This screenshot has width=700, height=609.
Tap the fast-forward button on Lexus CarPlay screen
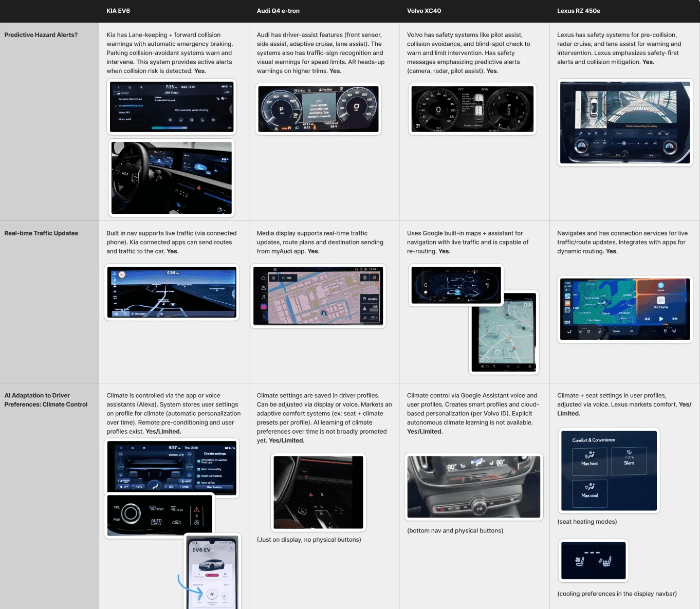(x=675, y=319)
